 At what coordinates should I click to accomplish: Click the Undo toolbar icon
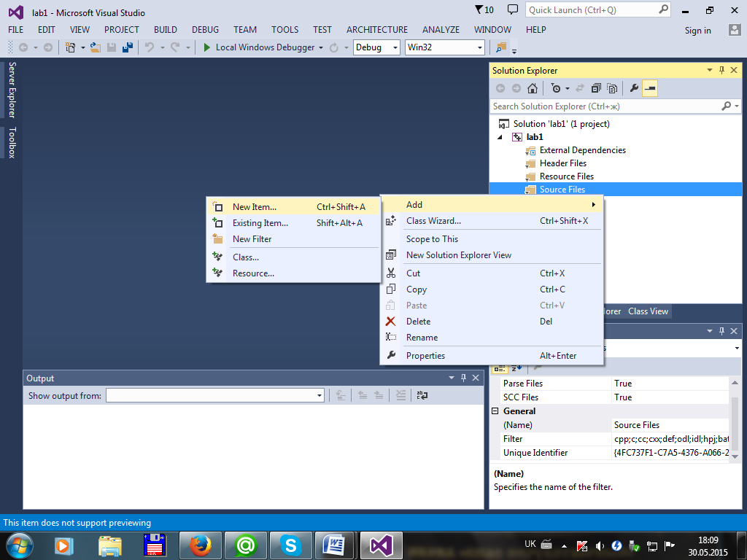(150, 47)
